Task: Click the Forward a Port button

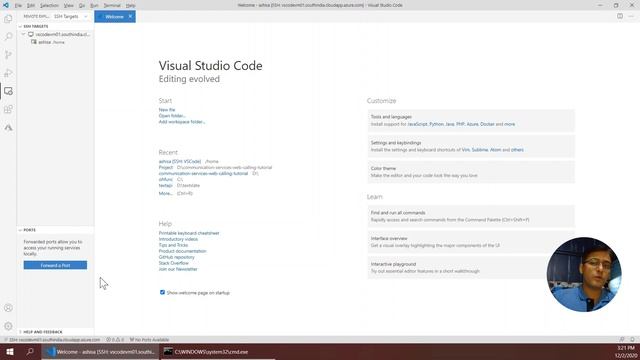Action: (x=55, y=265)
